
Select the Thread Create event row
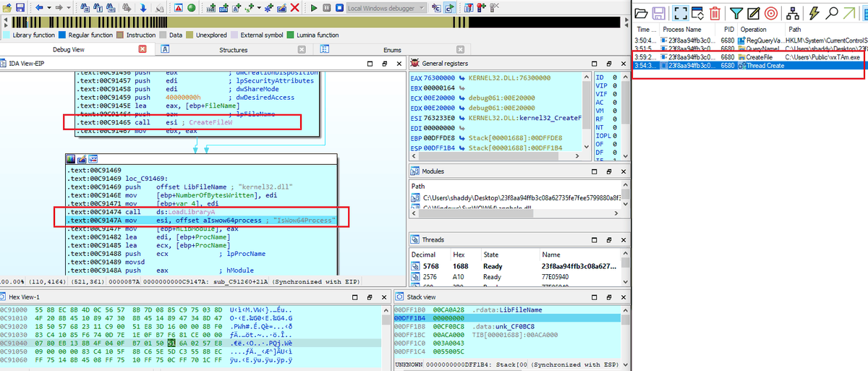coord(749,65)
